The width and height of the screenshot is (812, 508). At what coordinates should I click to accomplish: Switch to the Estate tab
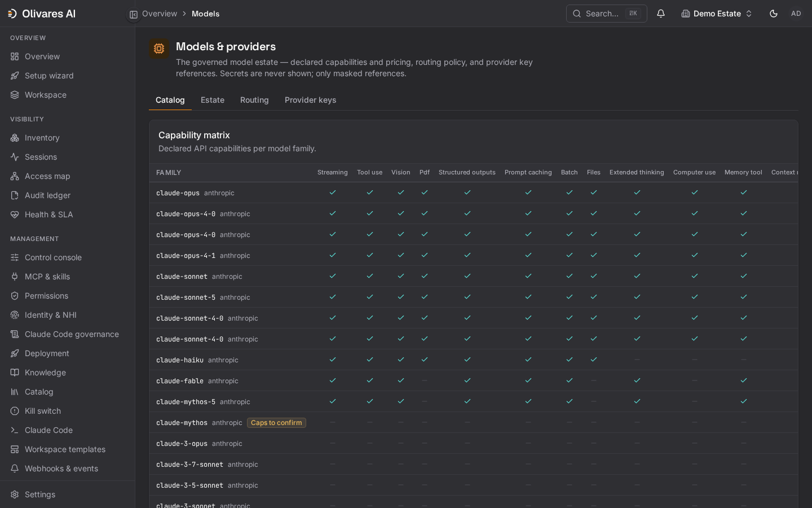(213, 100)
